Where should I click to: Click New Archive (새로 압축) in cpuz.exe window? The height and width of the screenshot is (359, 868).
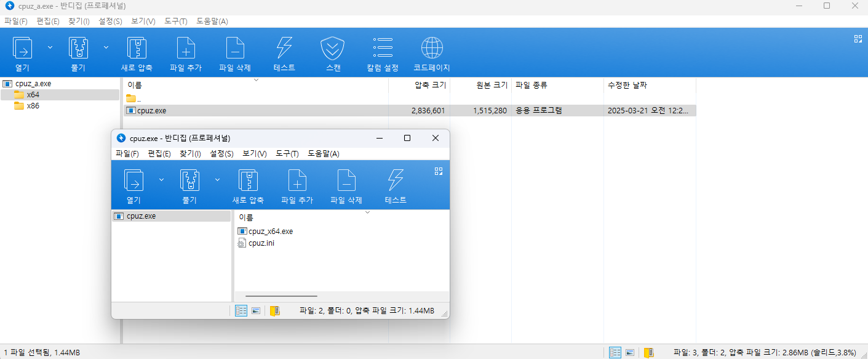[248, 187]
